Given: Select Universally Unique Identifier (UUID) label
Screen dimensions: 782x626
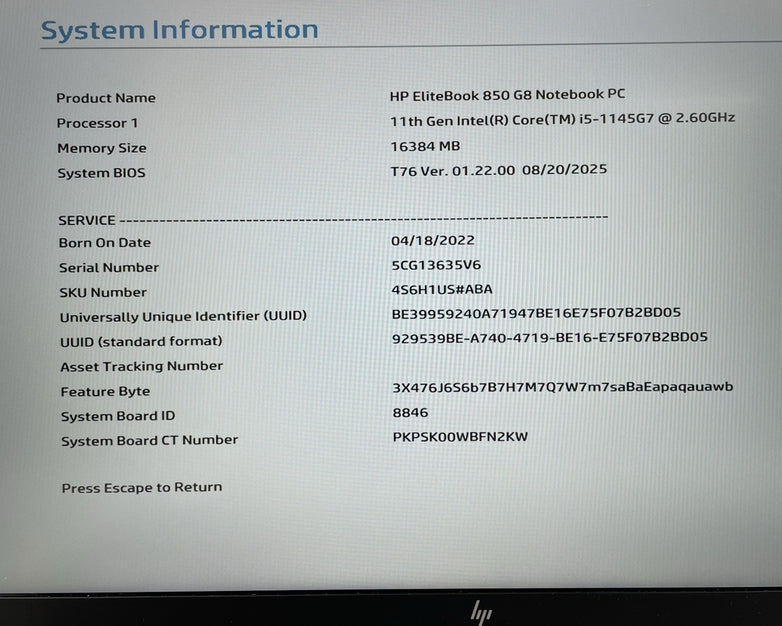Looking at the screenshot, I should tap(184, 317).
